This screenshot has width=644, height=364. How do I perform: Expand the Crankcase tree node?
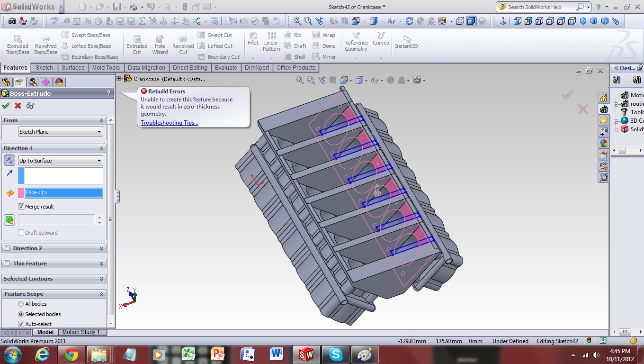click(119, 79)
